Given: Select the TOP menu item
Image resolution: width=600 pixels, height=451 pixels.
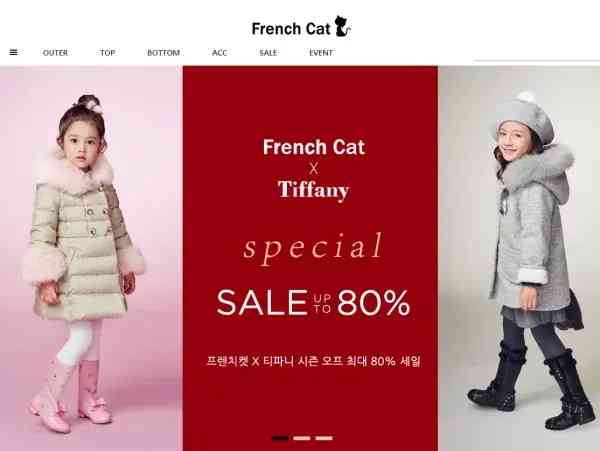Looking at the screenshot, I should pyautogui.click(x=108, y=52).
